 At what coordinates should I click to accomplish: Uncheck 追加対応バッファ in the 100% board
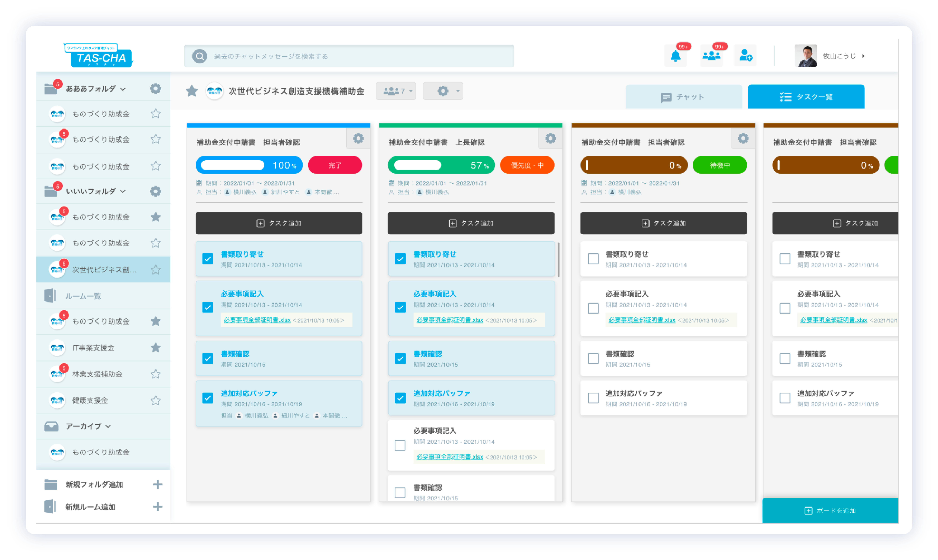pyautogui.click(x=208, y=398)
